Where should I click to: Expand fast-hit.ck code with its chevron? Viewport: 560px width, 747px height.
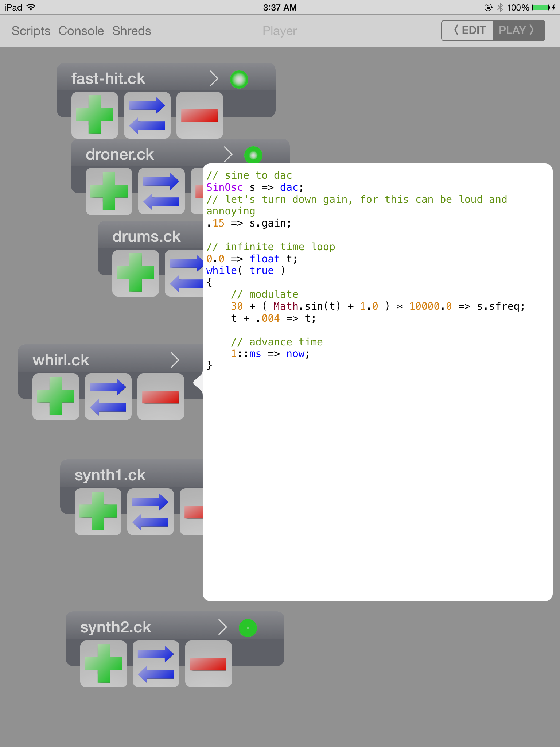214,79
